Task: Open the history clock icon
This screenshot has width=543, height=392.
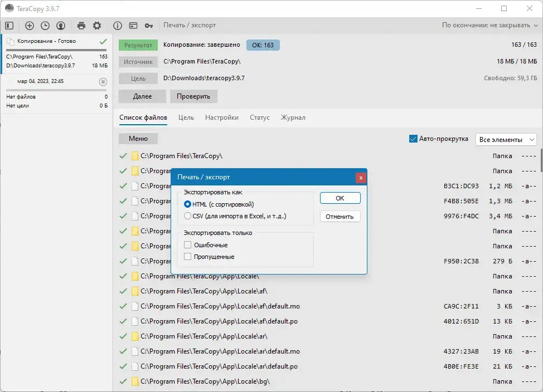Action: (x=45, y=25)
